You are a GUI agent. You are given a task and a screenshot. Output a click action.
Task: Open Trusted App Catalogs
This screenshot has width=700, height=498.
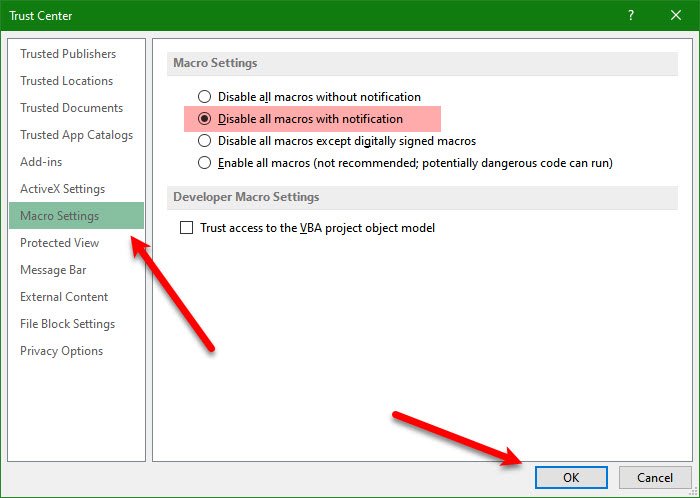coord(76,135)
